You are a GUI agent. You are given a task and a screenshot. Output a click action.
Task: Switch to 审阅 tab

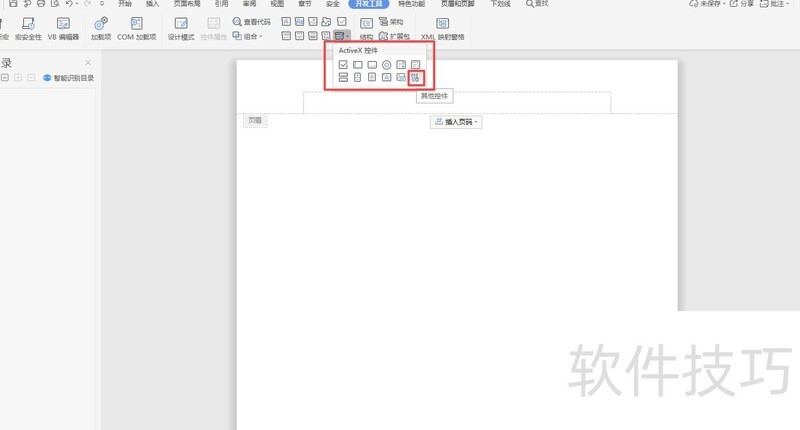[249, 4]
